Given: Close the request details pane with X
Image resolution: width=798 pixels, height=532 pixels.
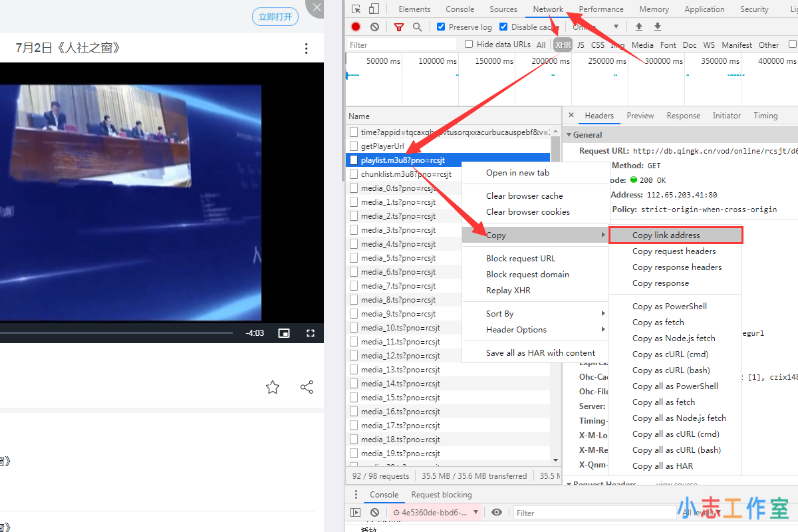Looking at the screenshot, I should [x=571, y=115].
